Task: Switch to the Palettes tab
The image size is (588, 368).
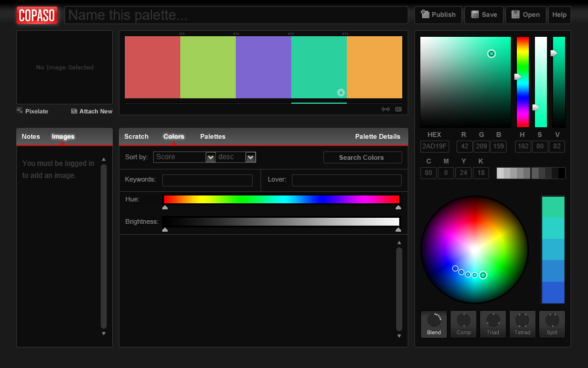Action: pos(212,136)
